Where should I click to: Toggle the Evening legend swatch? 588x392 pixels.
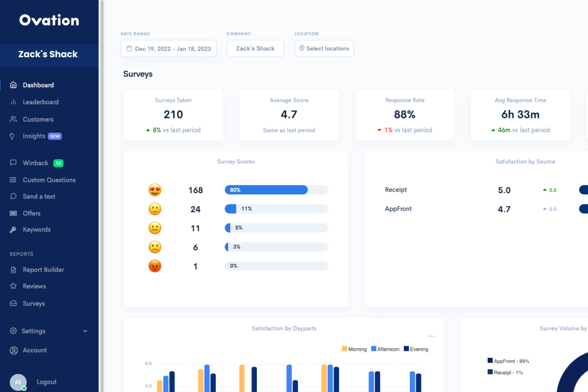coord(406,349)
